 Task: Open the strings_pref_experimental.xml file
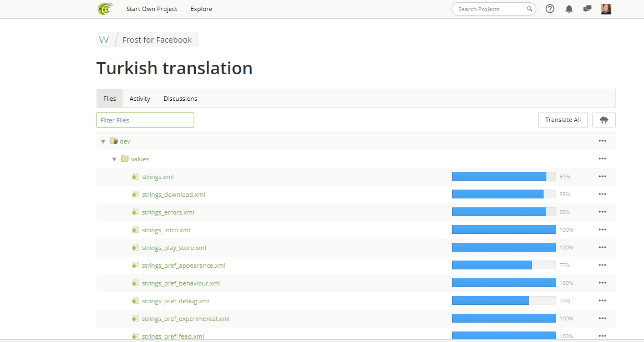[x=186, y=319]
